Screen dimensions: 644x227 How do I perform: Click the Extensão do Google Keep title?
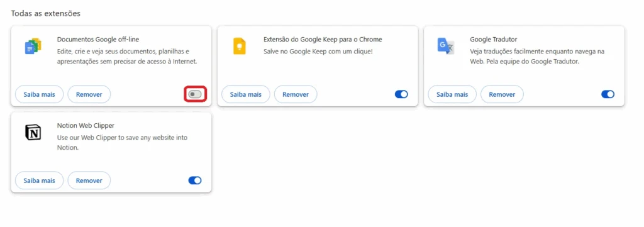click(x=323, y=40)
